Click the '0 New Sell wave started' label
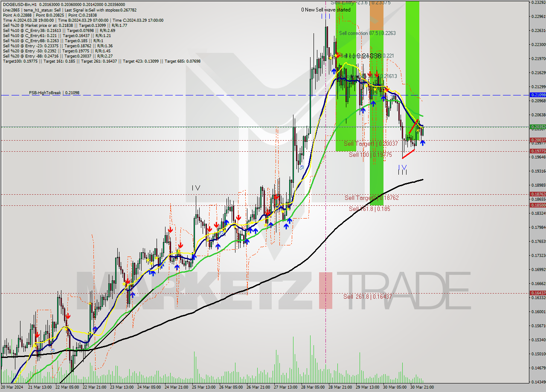The height and width of the screenshot is (392, 546). [x=326, y=9]
